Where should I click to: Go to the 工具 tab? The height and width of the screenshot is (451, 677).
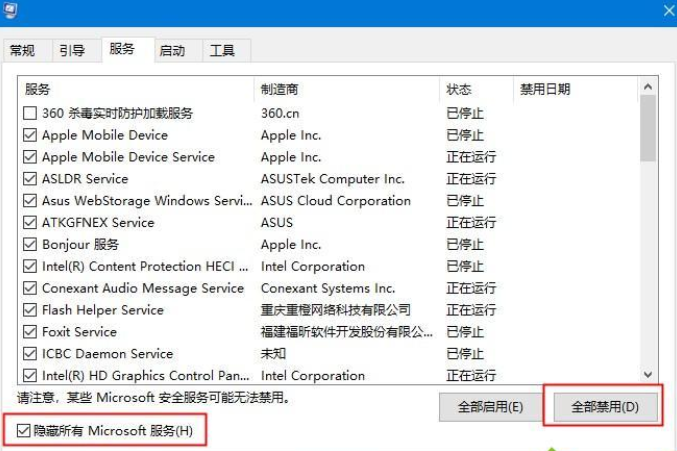click(x=222, y=51)
